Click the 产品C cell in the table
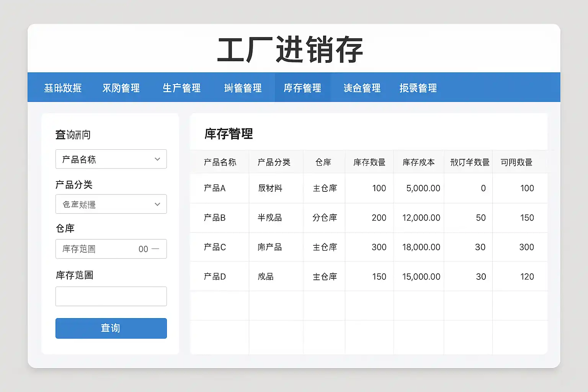 coord(215,247)
